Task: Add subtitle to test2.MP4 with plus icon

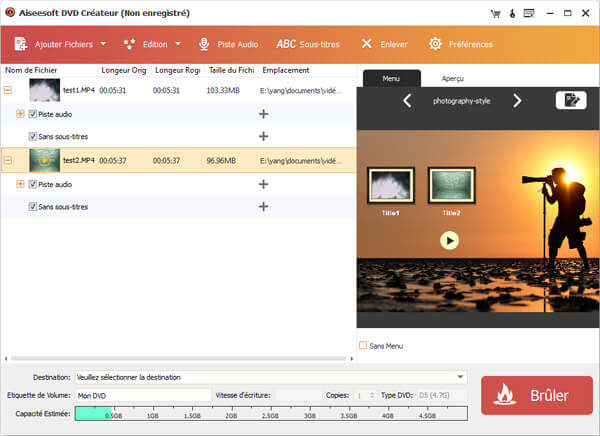Action: [x=264, y=206]
